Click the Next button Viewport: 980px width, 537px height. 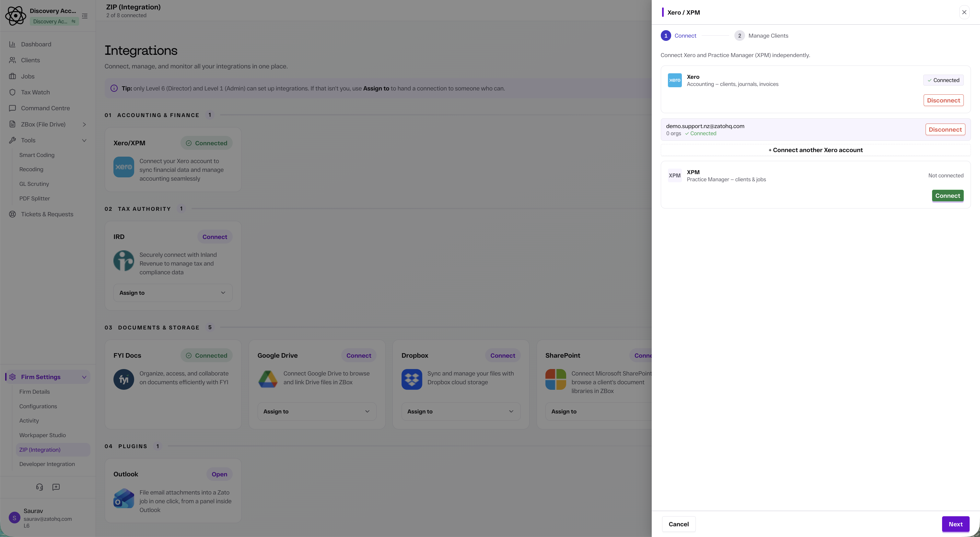point(955,524)
